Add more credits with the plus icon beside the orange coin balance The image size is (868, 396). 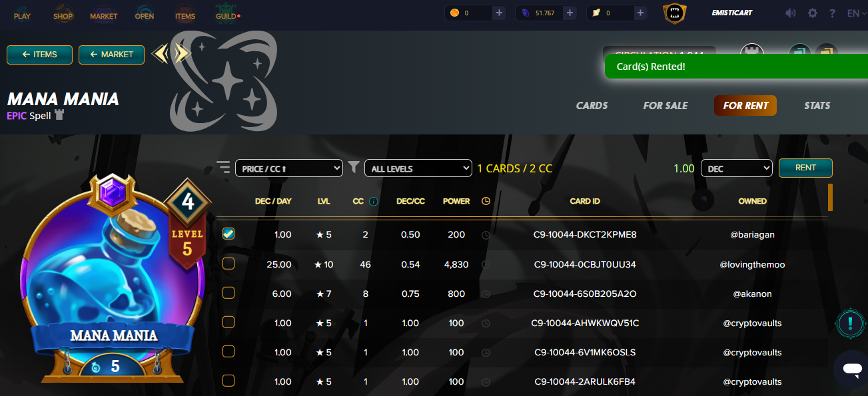(499, 13)
